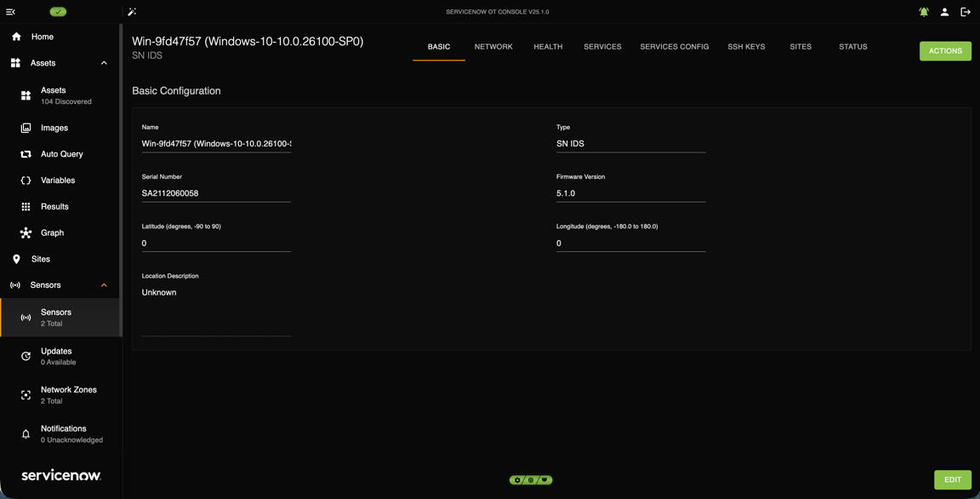
Task: Click the green ACTIONS button
Action: (945, 51)
